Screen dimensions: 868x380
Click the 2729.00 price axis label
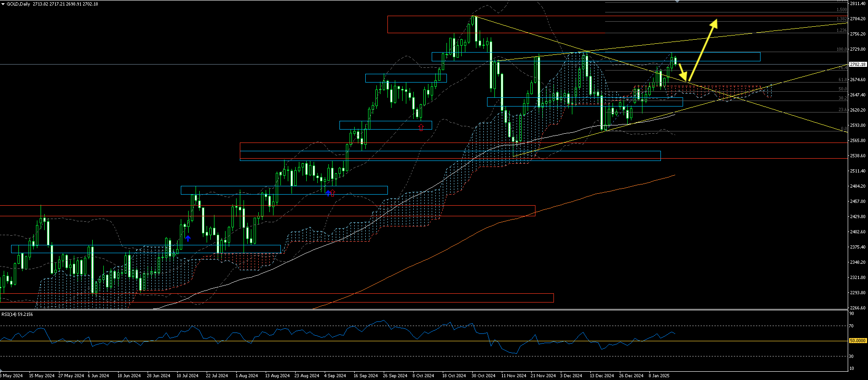point(857,49)
